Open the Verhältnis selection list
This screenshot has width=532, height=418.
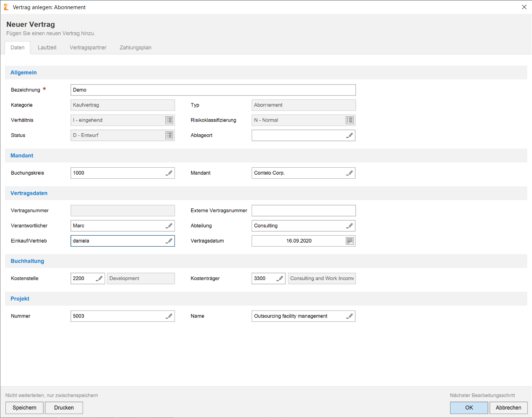pos(169,120)
